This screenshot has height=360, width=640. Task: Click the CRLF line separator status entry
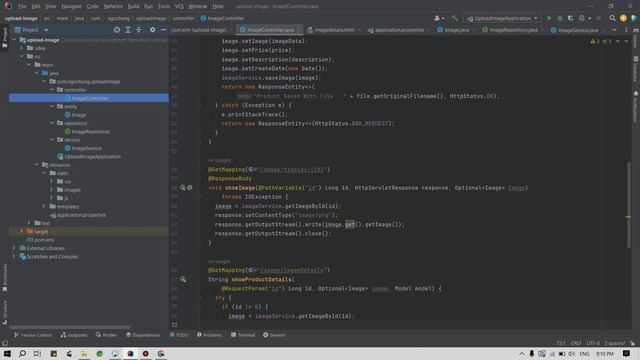pos(576,343)
